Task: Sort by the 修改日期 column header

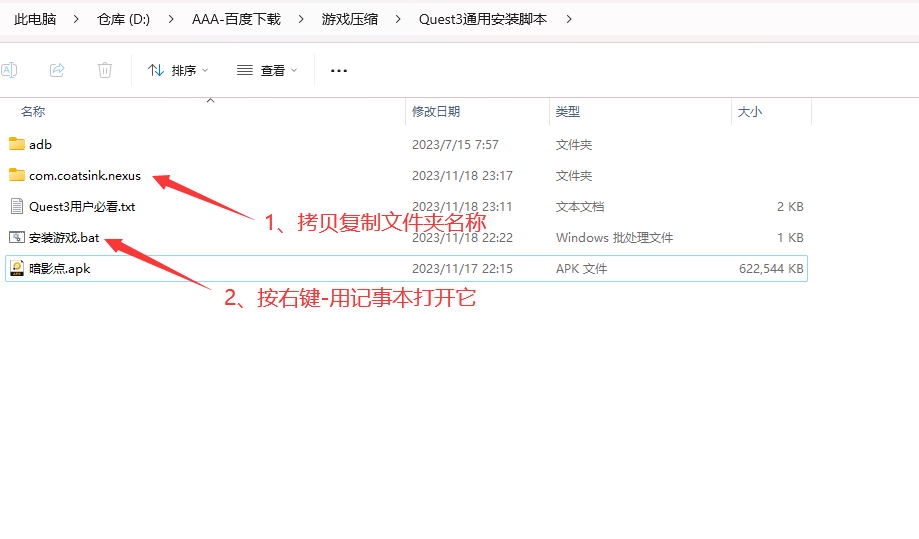Action: click(436, 112)
